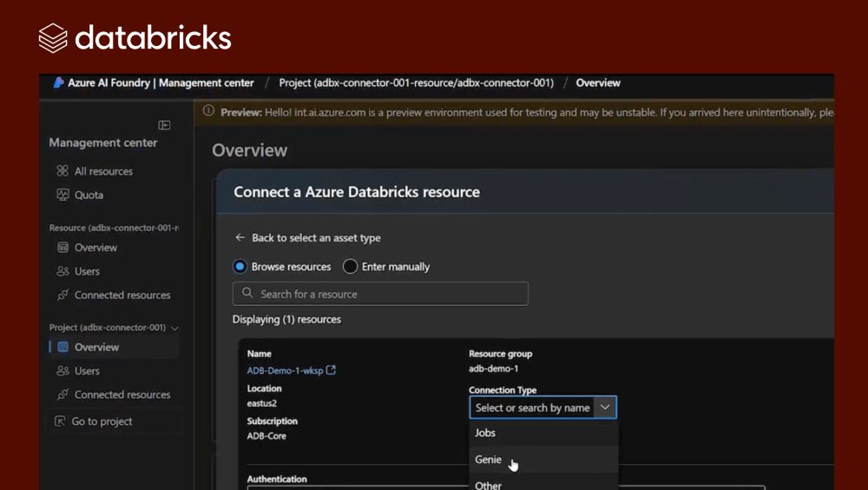Image resolution: width=868 pixels, height=490 pixels.
Task: Collapse the sidebar using the panel icon
Action: click(164, 125)
